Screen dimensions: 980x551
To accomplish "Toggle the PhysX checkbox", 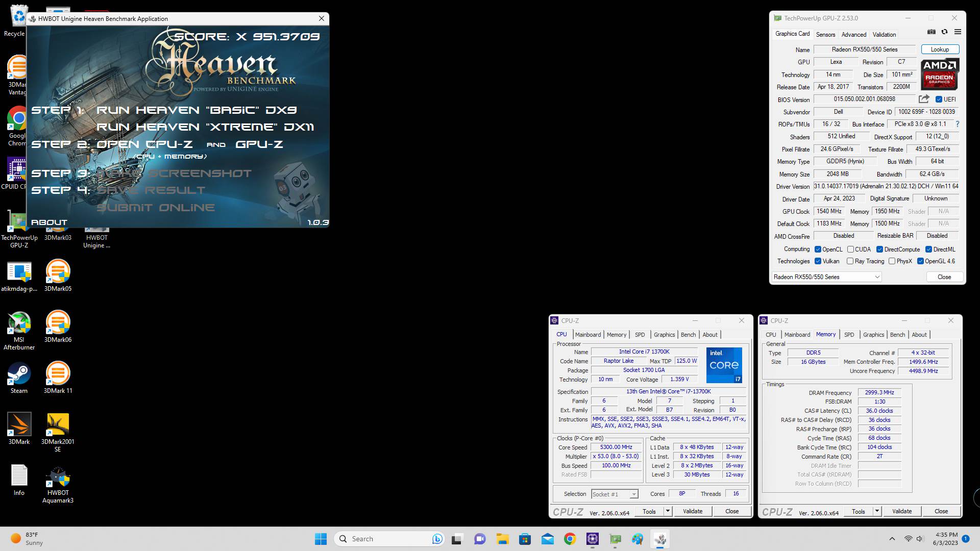I will (892, 261).
